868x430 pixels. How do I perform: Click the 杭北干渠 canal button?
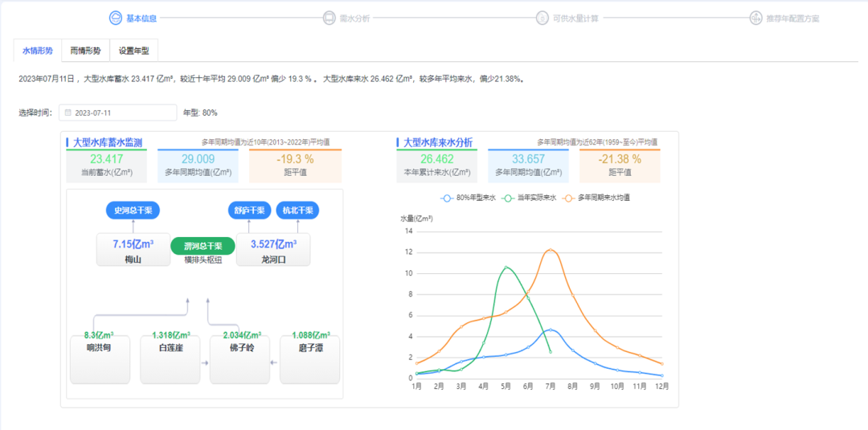click(298, 211)
